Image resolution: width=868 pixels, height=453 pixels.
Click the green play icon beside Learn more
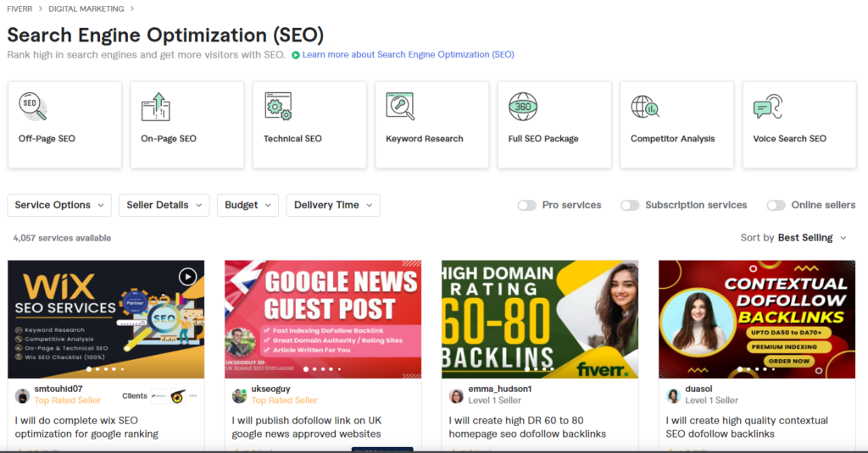[x=296, y=55]
